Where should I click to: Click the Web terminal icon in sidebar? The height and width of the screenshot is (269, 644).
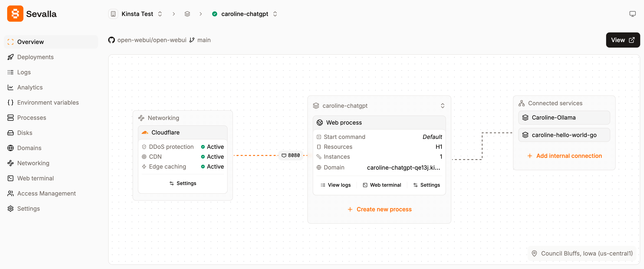[x=10, y=178]
